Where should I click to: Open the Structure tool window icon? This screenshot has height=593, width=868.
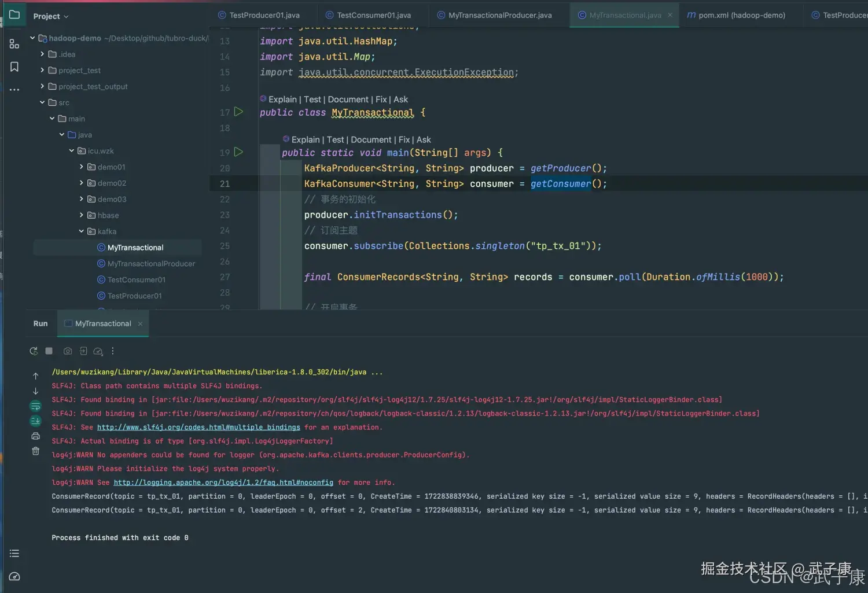14,43
